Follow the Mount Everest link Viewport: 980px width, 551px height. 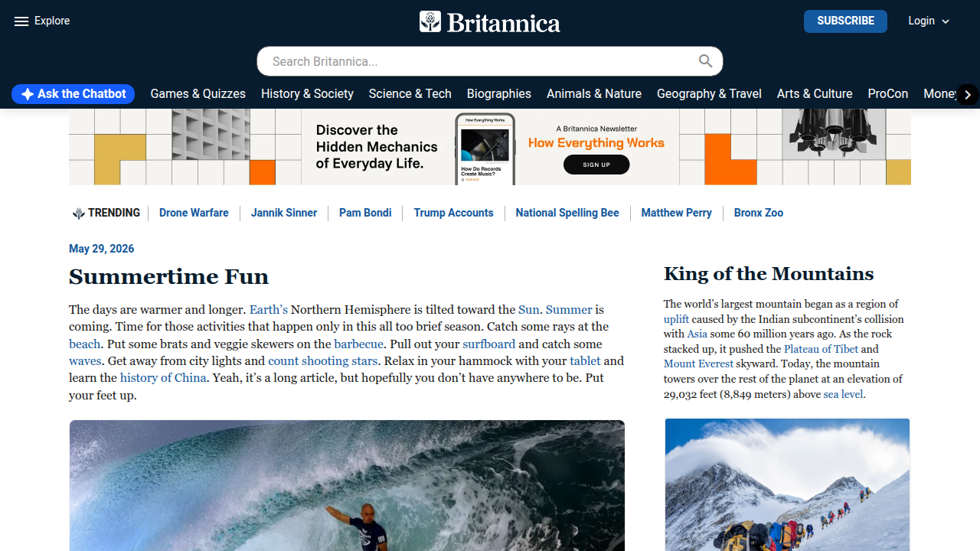click(x=698, y=364)
